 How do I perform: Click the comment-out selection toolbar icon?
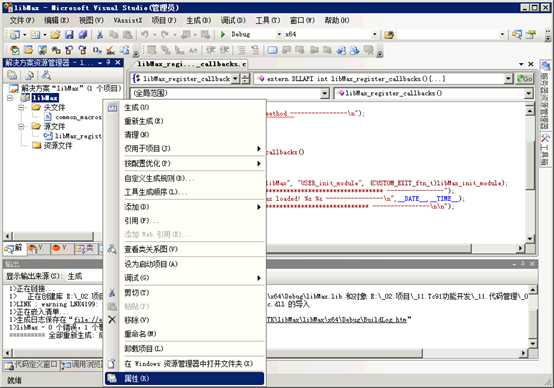pos(241,50)
